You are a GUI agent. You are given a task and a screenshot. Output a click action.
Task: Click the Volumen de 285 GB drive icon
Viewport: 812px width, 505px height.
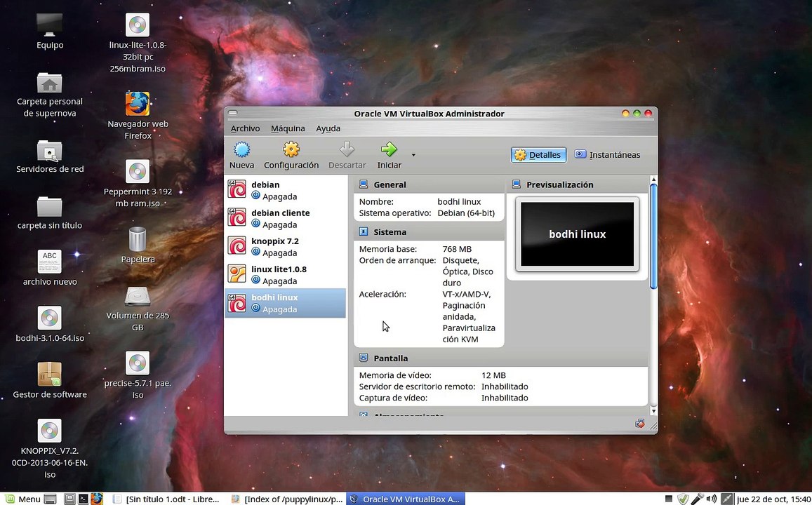click(138, 297)
